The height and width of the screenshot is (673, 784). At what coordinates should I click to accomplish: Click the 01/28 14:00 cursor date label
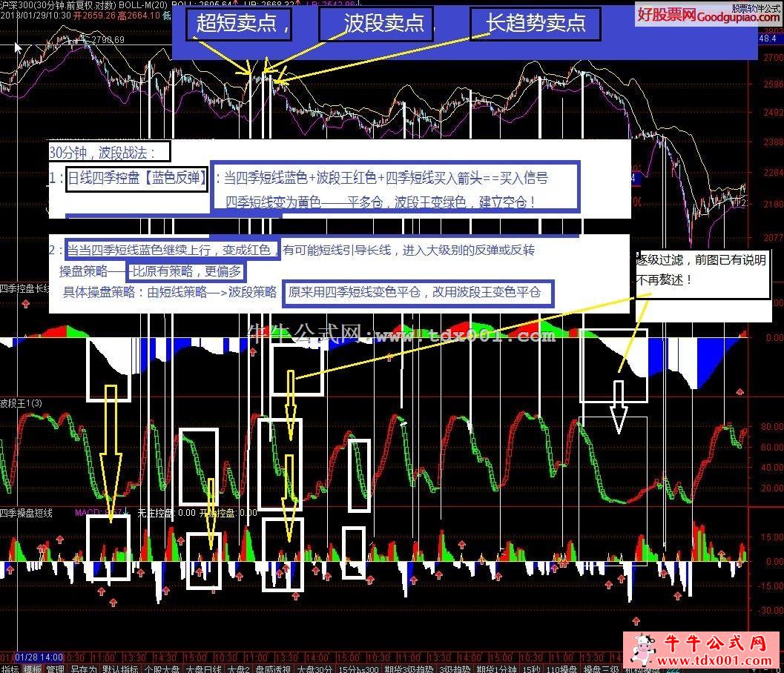click(x=39, y=657)
